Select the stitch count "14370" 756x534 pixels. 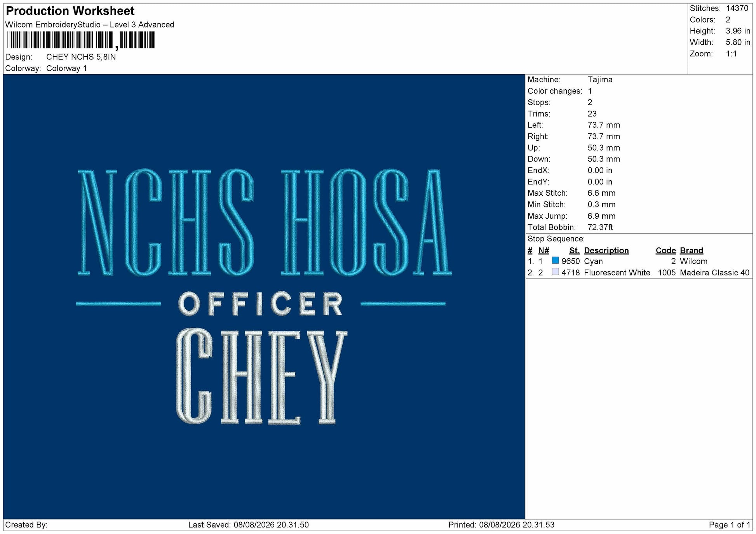click(x=737, y=8)
